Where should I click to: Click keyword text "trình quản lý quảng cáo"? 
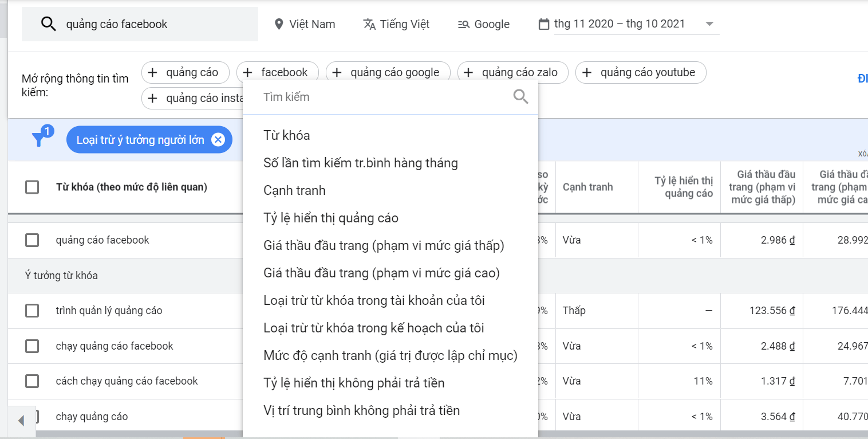109,311
